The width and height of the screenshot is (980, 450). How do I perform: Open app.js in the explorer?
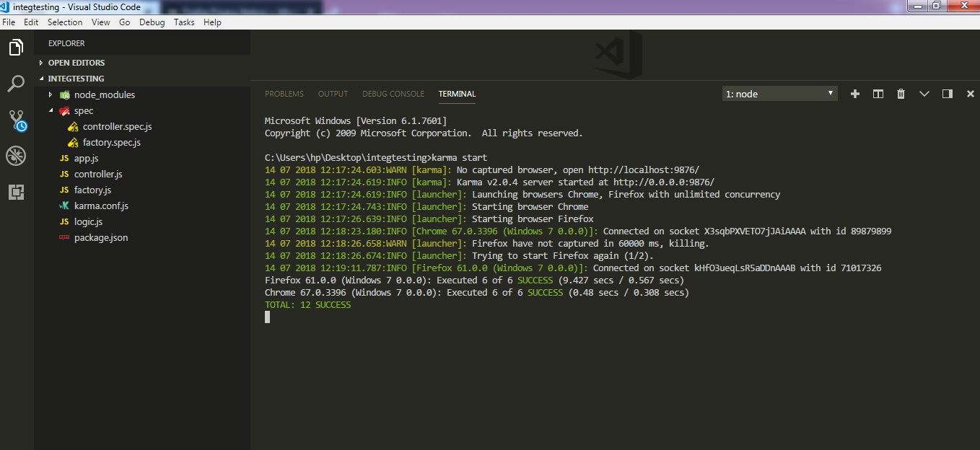pos(86,158)
